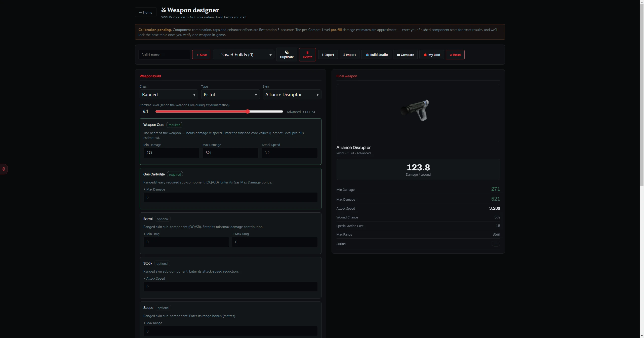Export the current build
Image resolution: width=644 pixels, height=338 pixels.
pos(328,55)
